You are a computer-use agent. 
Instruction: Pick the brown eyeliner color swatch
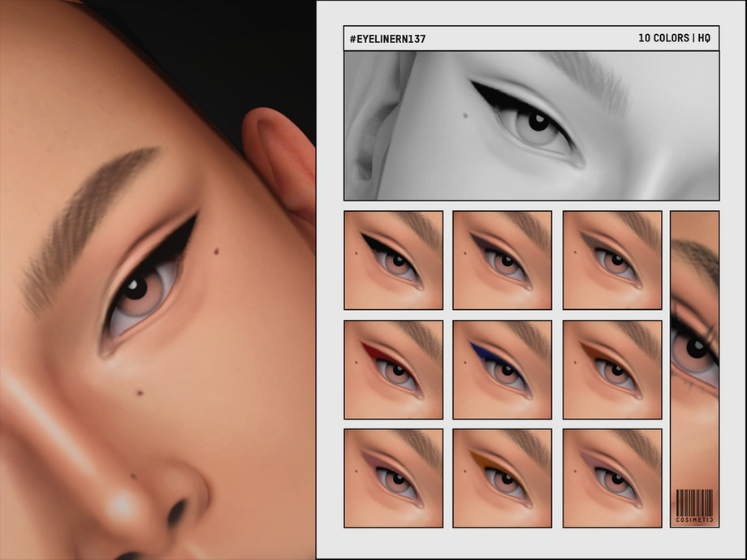pyautogui.click(x=611, y=369)
